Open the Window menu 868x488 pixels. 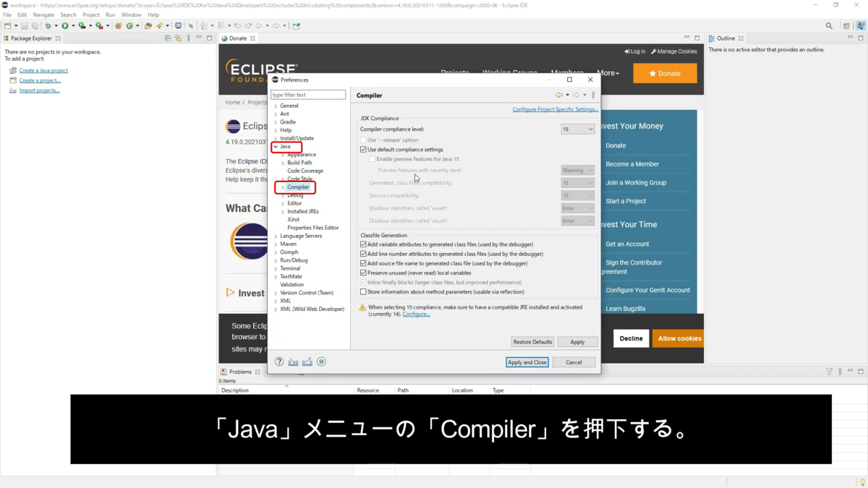(x=131, y=14)
